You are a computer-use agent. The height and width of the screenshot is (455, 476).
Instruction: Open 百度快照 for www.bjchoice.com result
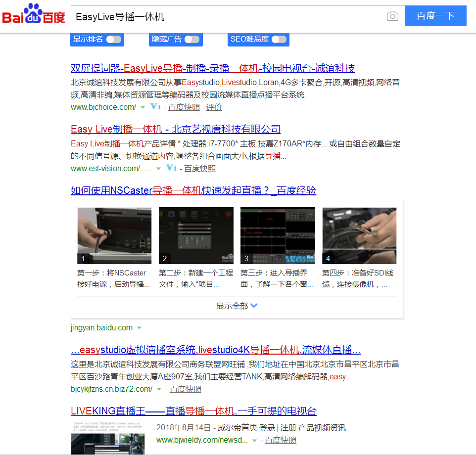point(184,107)
